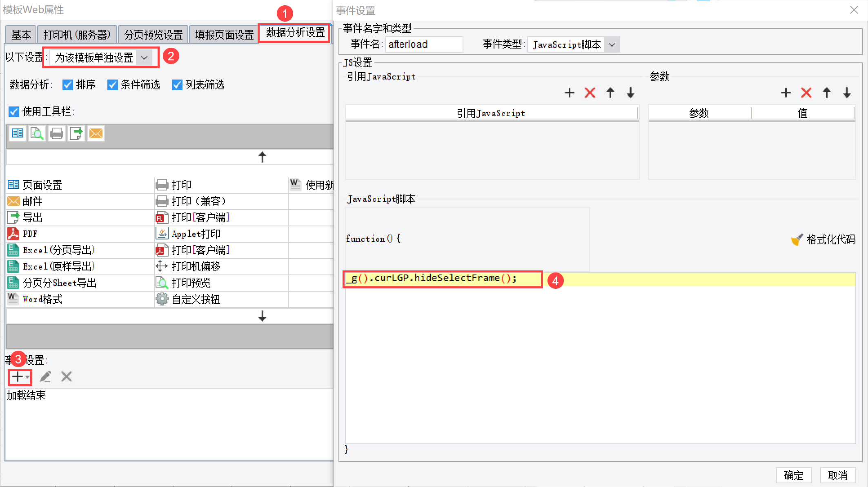Switch to 分页预览设置 tab

(x=153, y=35)
